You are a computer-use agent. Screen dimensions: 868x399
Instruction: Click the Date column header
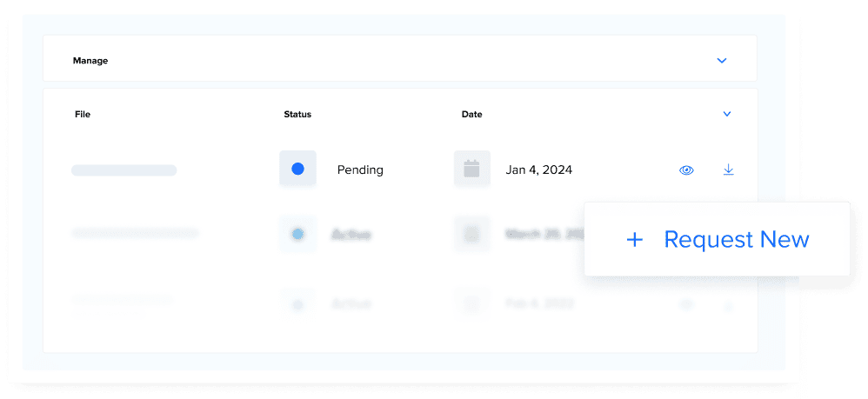point(471,114)
